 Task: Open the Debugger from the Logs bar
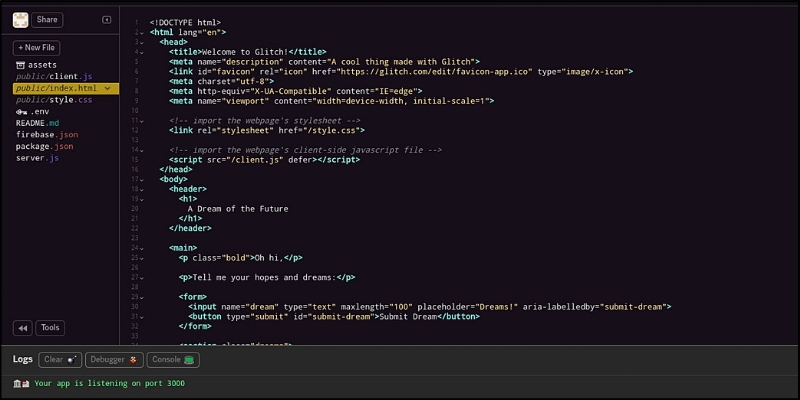[114, 360]
